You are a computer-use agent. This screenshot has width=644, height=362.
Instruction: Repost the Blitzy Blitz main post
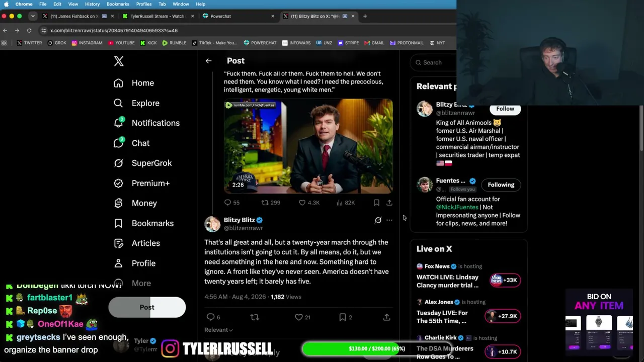[x=255, y=317]
